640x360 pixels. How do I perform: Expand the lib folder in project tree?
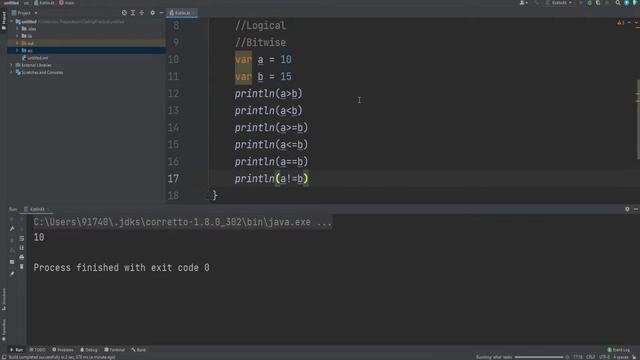tap(17, 36)
